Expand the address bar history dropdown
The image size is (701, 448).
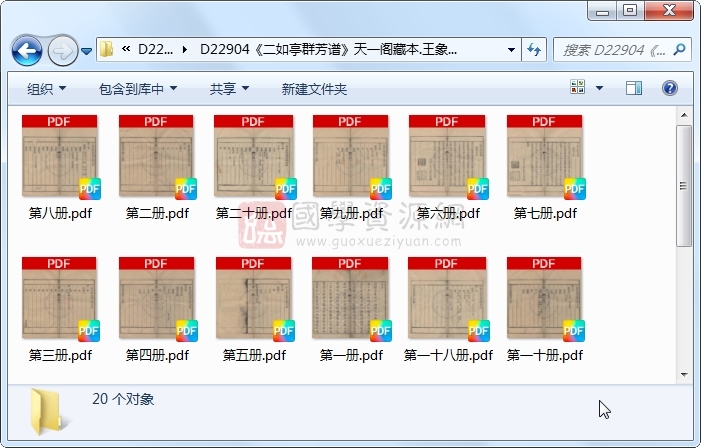click(511, 49)
